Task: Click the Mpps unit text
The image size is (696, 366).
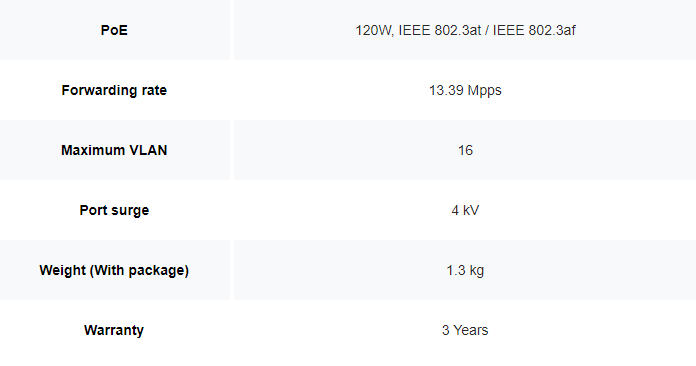Action: (485, 91)
